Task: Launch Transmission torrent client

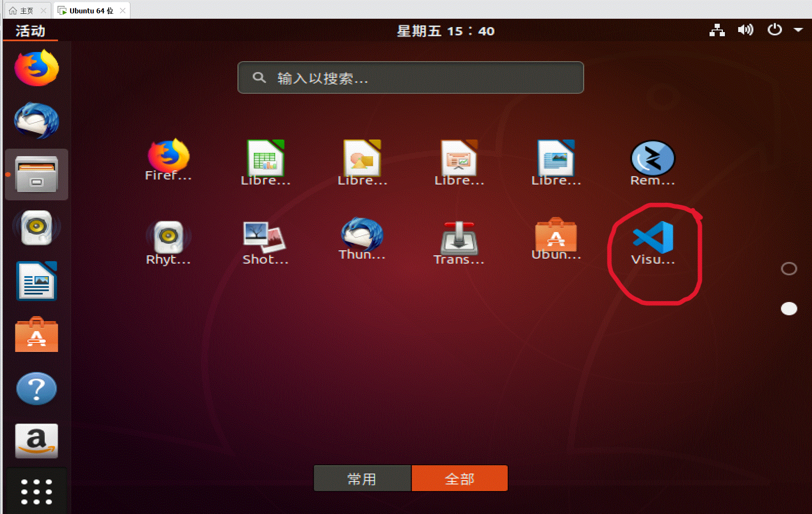Action: [x=459, y=242]
